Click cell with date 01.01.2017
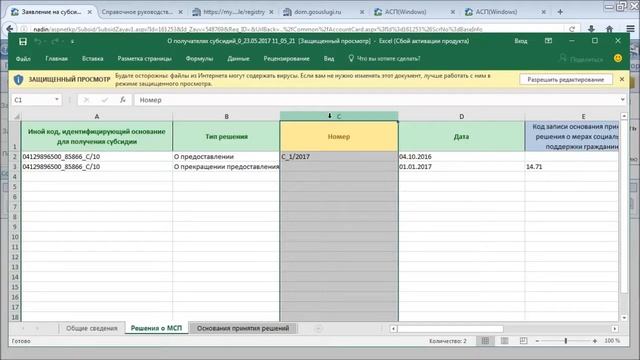640x360 pixels. pos(461,167)
